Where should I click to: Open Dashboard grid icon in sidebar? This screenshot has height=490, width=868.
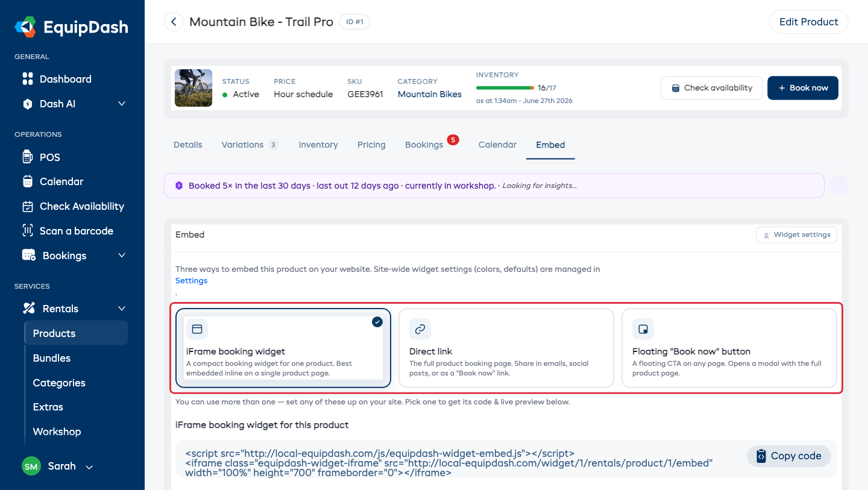(28, 79)
